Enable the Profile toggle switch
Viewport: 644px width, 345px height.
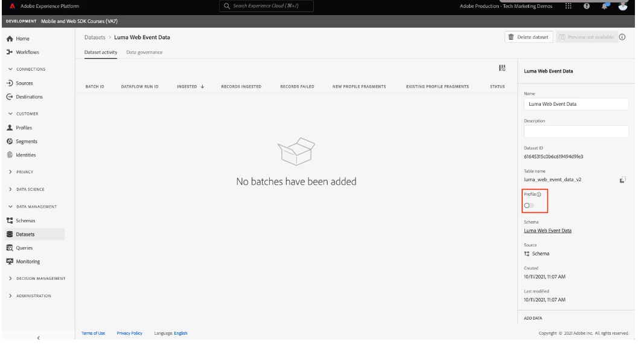point(529,205)
